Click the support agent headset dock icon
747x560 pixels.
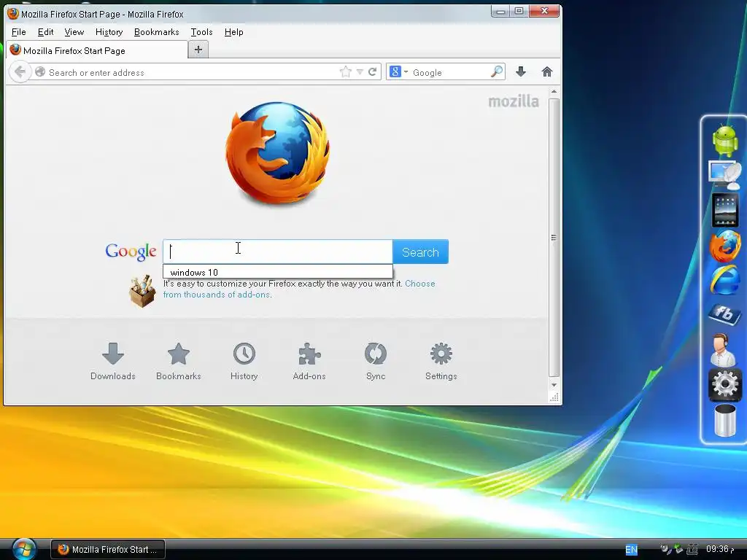722,349
